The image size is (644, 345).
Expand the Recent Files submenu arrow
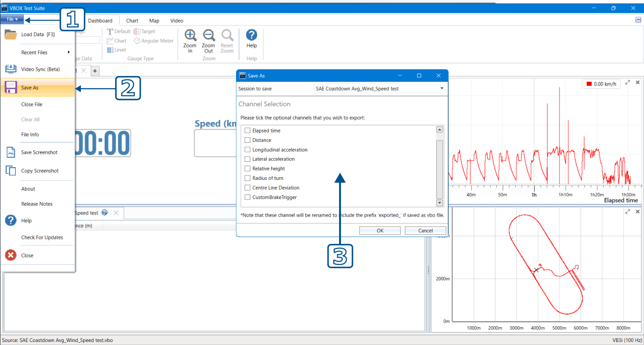(69, 52)
